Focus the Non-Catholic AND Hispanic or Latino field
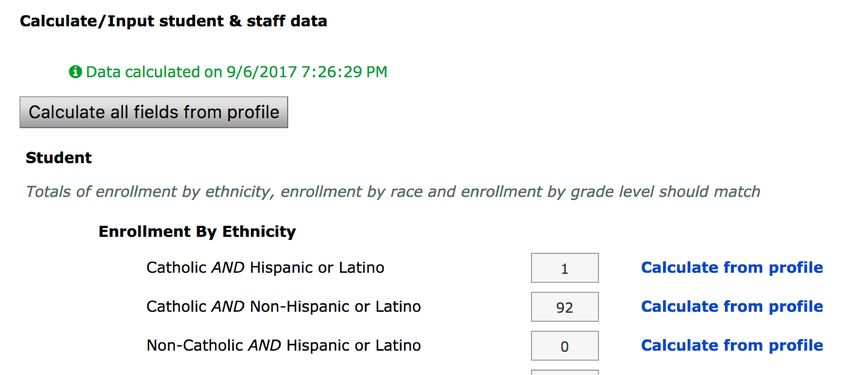This screenshot has height=375, width=850. pyautogui.click(x=565, y=346)
